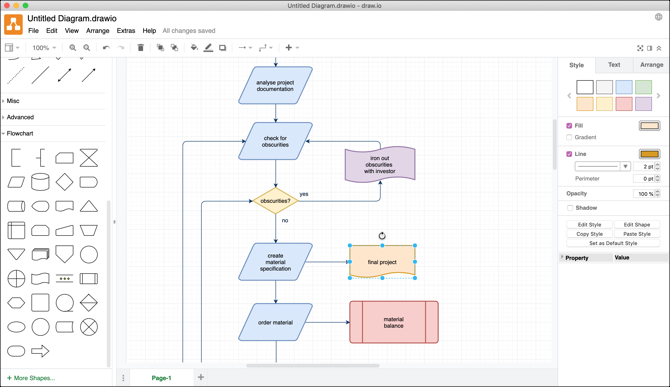The height and width of the screenshot is (387, 670).
Task: Open the File menu
Action: [33, 31]
